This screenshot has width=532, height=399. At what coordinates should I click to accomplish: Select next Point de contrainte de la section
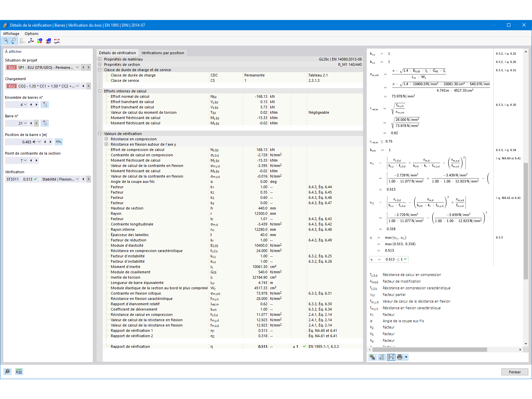click(37, 160)
